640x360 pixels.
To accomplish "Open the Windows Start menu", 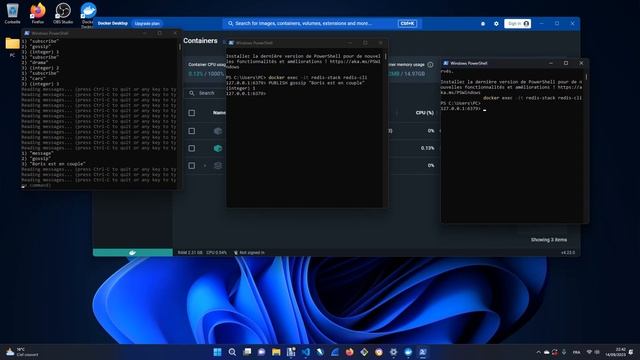I will tap(217, 352).
